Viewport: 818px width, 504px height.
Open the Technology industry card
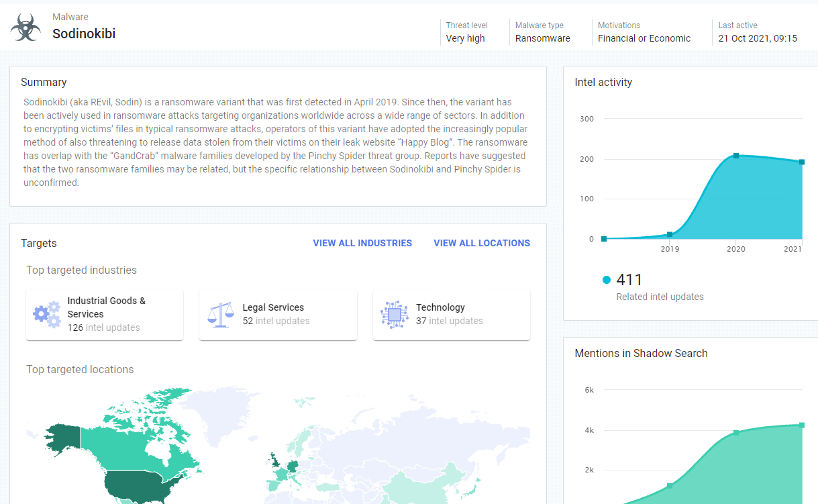(x=452, y=315)
